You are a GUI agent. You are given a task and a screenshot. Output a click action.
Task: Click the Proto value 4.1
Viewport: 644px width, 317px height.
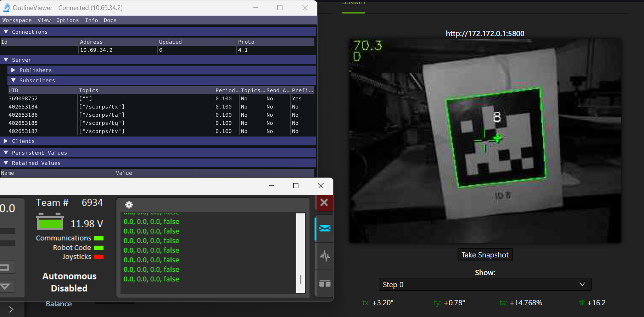pos(243,50)
